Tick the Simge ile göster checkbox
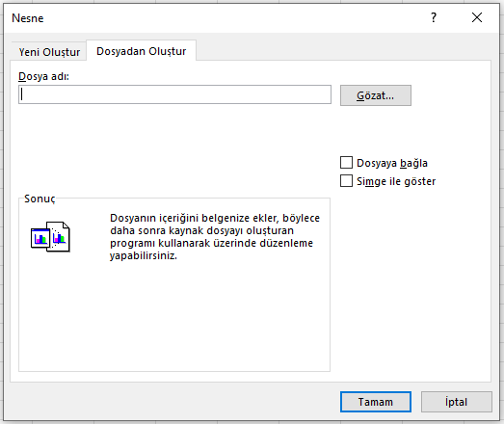This screenshot has height=424, width=504. (346, 181)
